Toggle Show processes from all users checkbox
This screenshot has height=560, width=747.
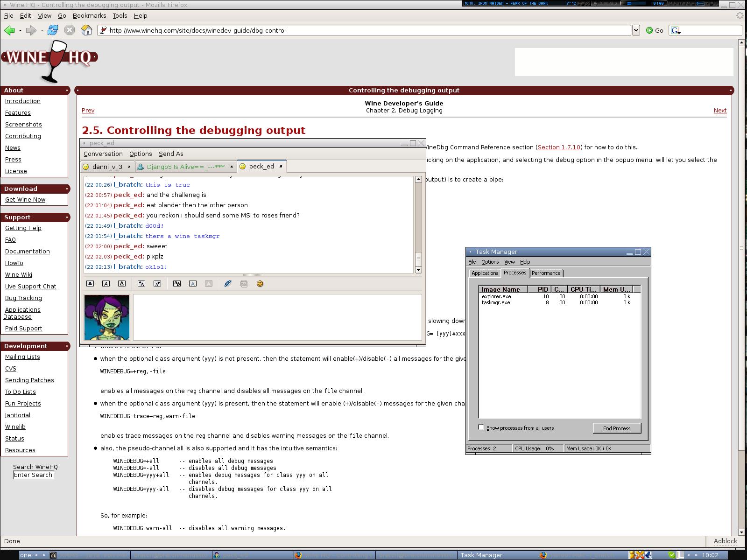click(x=481, y=427)
